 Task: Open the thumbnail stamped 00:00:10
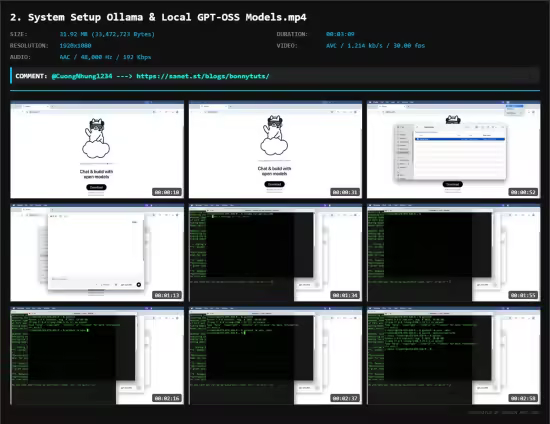(x=97, y=149)
